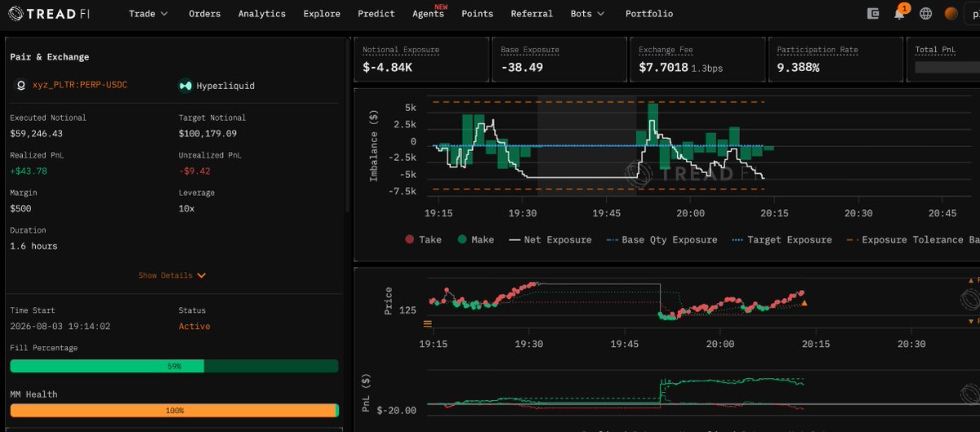Open the Points page

pos(477,14)
